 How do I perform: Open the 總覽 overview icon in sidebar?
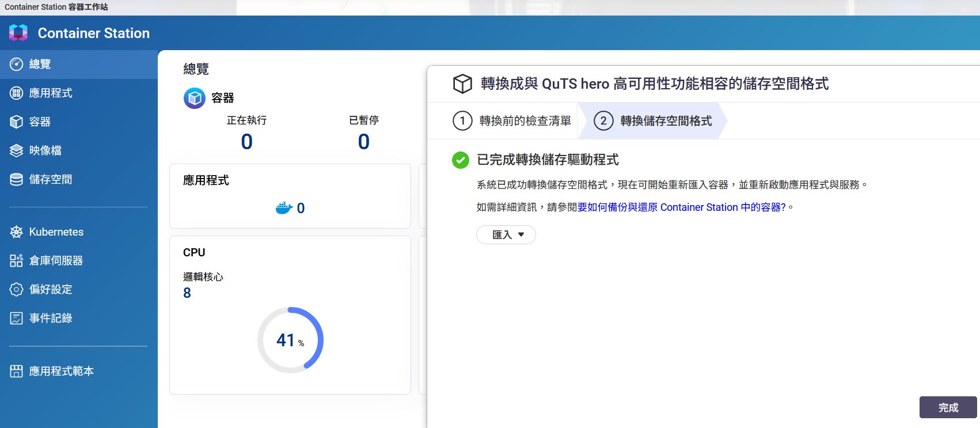(17, 64)
